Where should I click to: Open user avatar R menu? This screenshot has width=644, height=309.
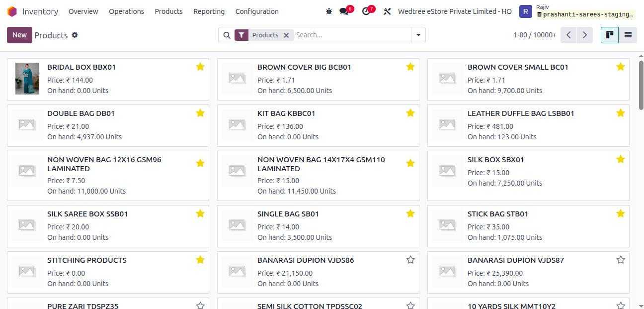(x=525, y=11)
